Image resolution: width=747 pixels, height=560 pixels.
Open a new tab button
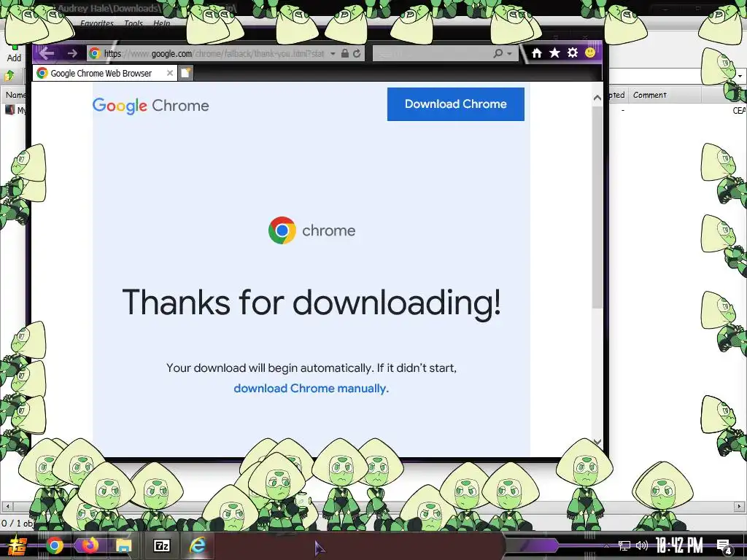(x=186, y=73)
